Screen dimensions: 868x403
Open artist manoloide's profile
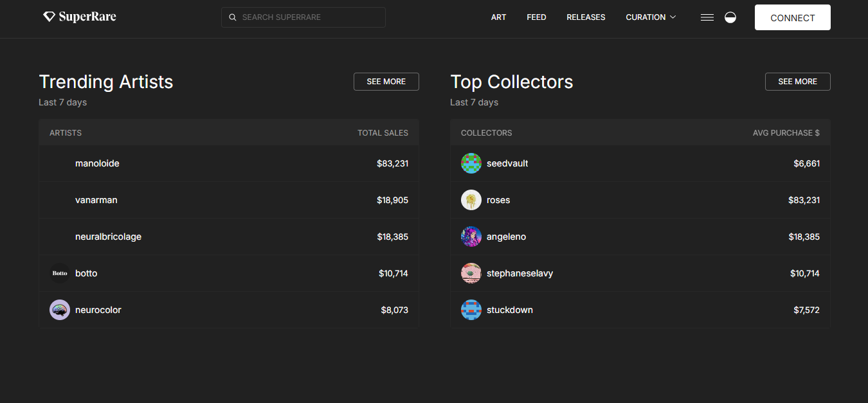[x=97, y=163]
